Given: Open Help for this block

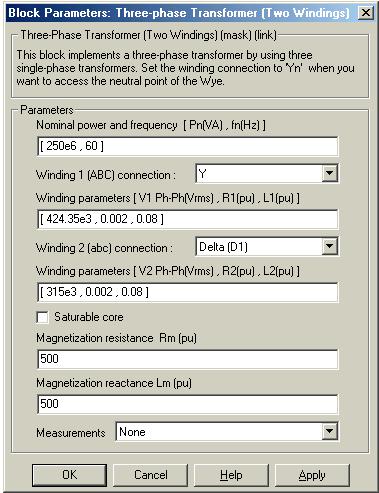Looking at the screenshot, I should click(x=231, y=475).
